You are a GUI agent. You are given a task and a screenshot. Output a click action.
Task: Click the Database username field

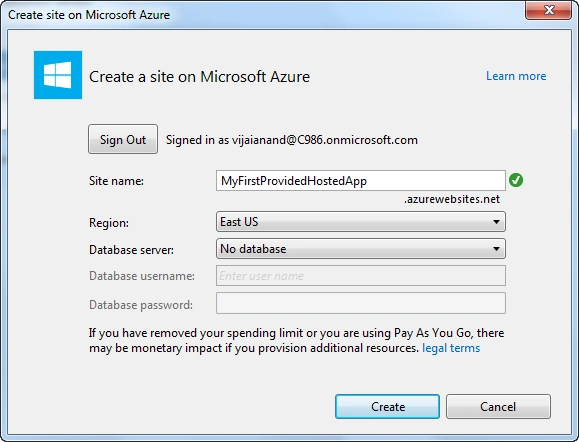coord(361,275)
